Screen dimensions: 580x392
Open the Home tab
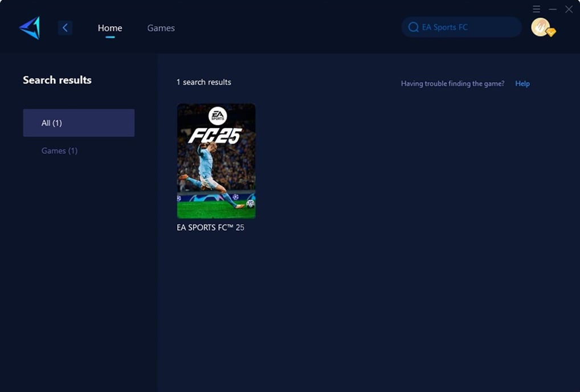[x=110, y=28]
